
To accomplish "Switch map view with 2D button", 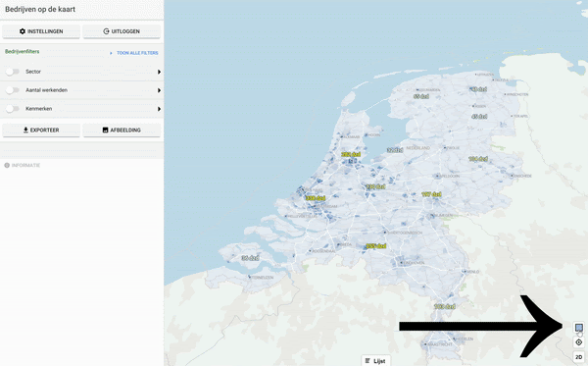I will click(579, 357).
